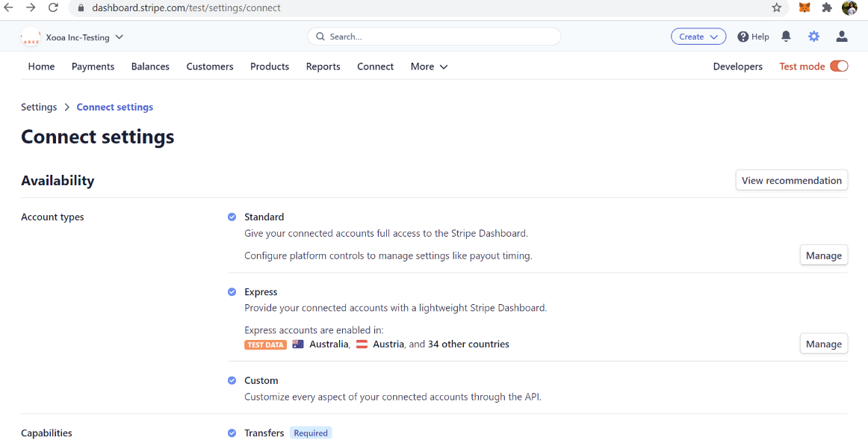
Task: Click the browser address bar URL
Action: [186, 7]
